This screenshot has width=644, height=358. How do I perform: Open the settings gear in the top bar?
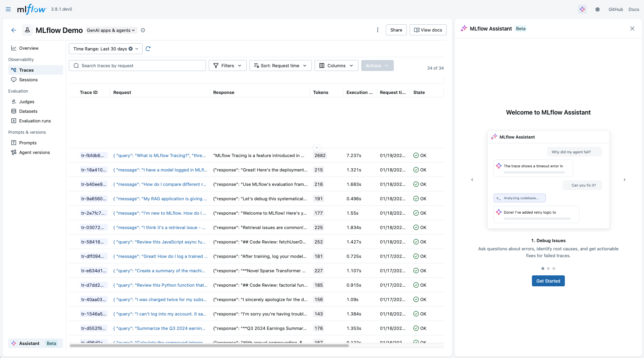pyautogui.click(x=597, y=9)
